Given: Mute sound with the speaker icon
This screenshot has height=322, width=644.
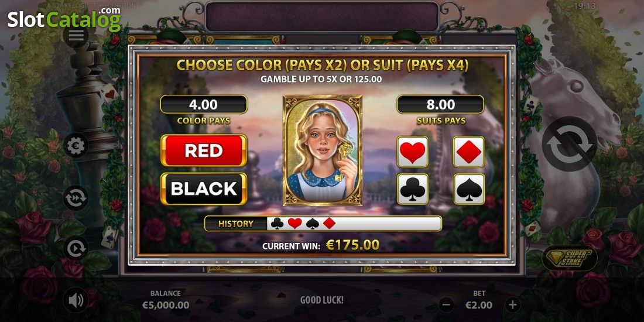Looking at the screenshot, I should (x=76, y=300).
